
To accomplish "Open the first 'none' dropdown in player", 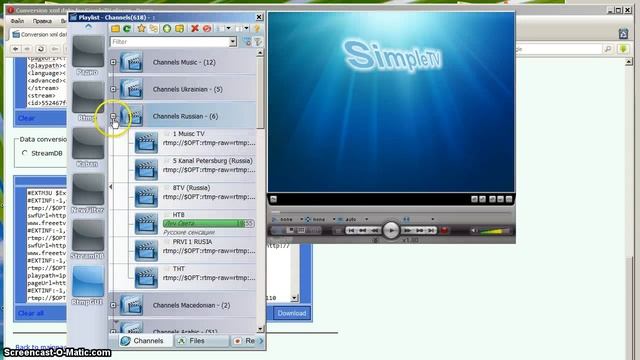I will tap(302, 219).
